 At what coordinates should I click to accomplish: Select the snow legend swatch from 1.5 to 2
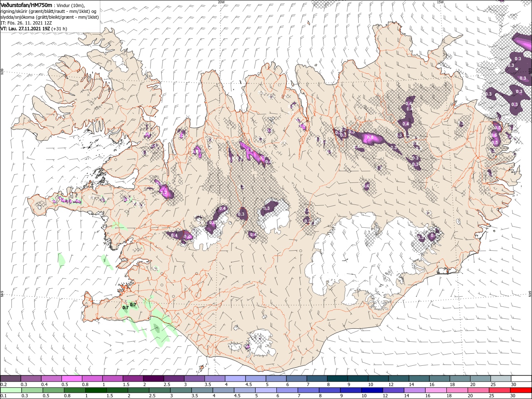133,378
